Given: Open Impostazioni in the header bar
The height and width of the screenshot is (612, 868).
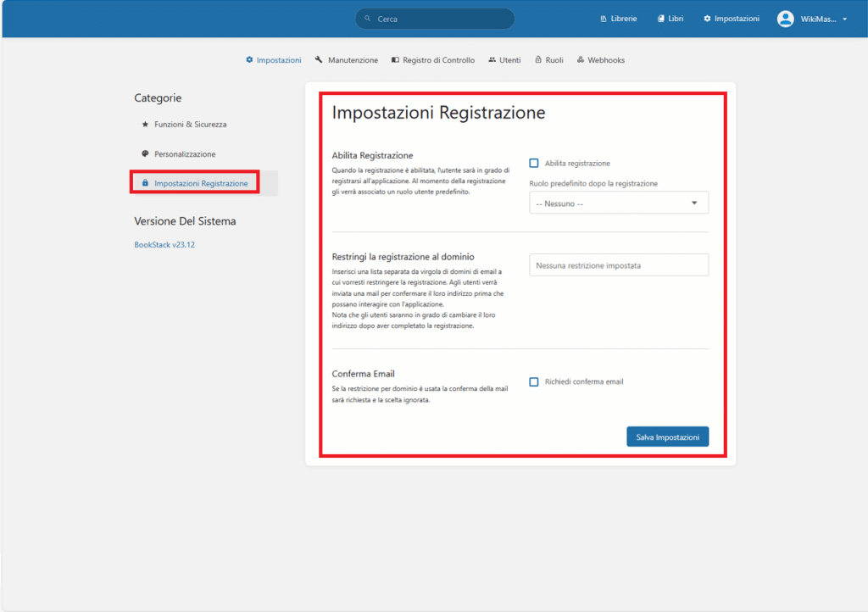Looking at the screenshot, I should coord(732,19).
